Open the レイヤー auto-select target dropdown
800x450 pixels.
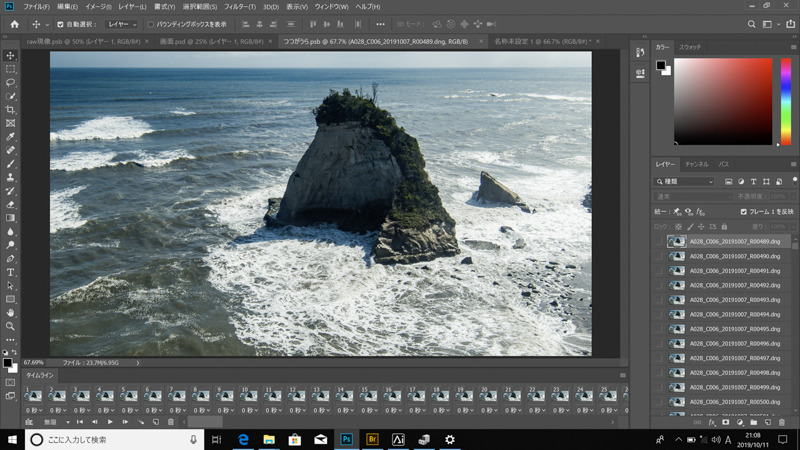[121, 24]
